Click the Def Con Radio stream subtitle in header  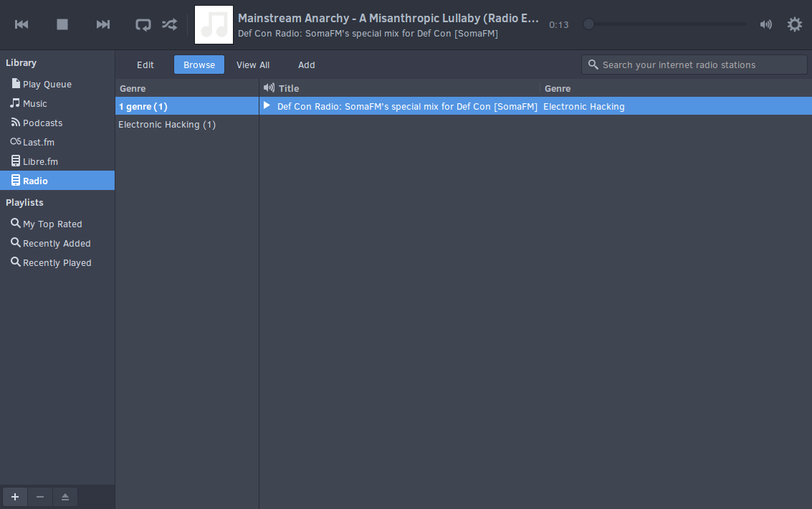tap(368, 34)
